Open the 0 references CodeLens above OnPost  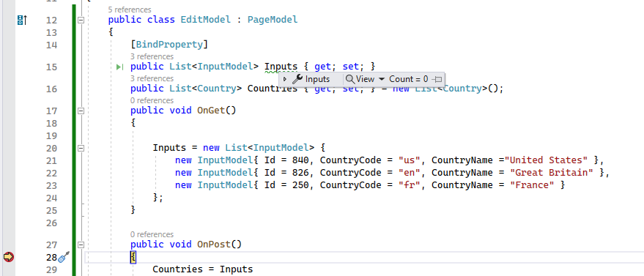coord(152,234)
